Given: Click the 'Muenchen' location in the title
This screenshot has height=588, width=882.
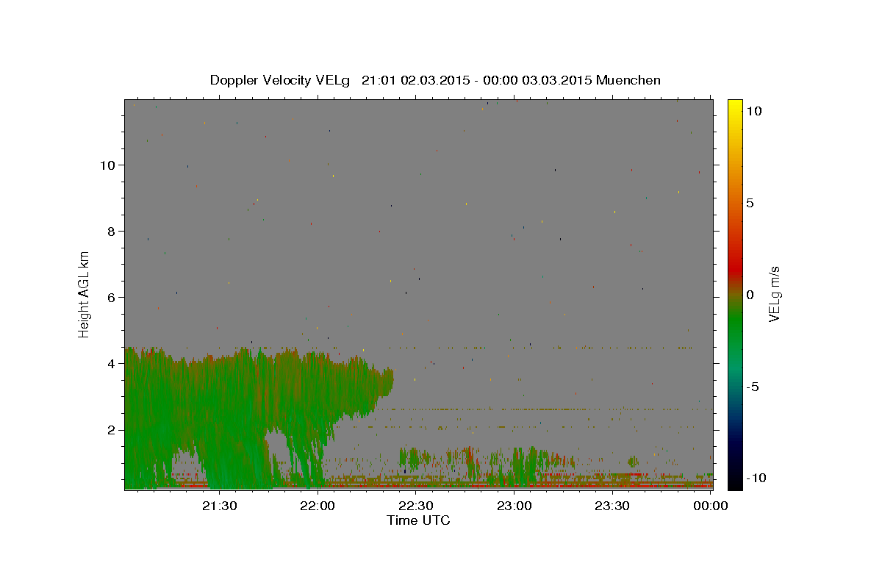Looking at the screenshot, I should coord(629,80).
